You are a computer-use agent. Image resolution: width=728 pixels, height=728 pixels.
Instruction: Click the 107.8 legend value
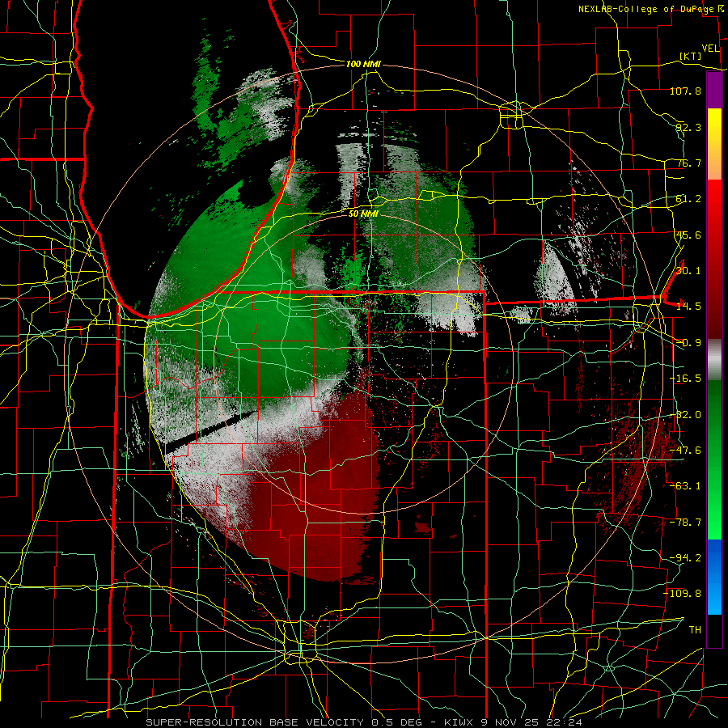coord(685,91)
